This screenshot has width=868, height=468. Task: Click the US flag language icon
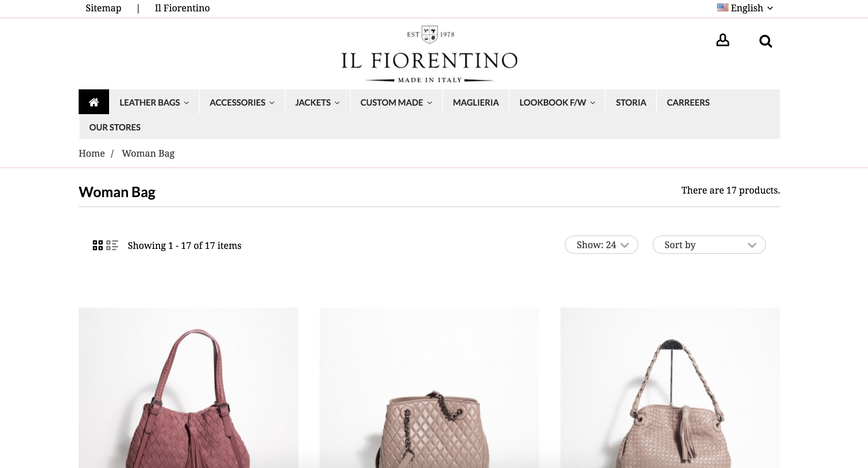point(722,7)
